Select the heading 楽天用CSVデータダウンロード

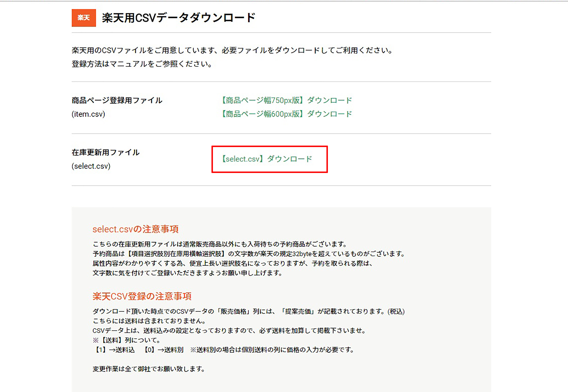pos(179,18)
